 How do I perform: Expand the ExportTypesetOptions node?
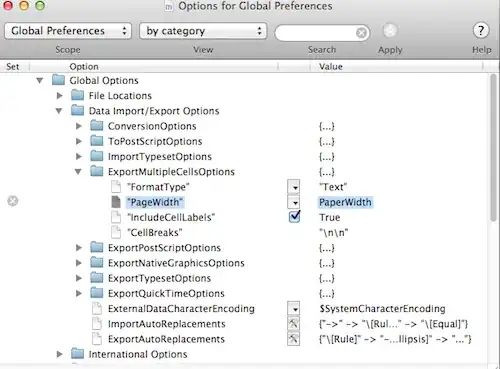pos(79,278)
